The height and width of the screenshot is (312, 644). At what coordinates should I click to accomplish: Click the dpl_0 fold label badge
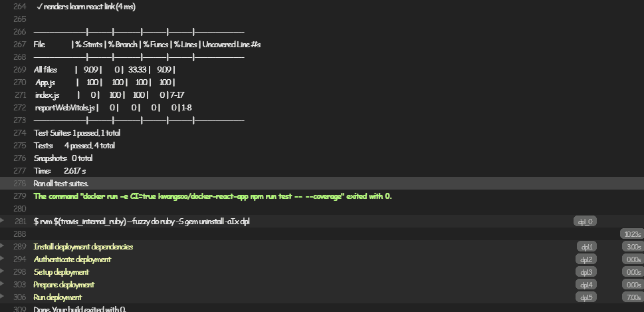[x=585, y=222]
